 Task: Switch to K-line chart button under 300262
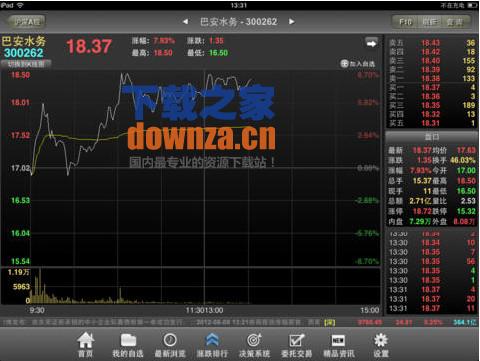[26, 64]
